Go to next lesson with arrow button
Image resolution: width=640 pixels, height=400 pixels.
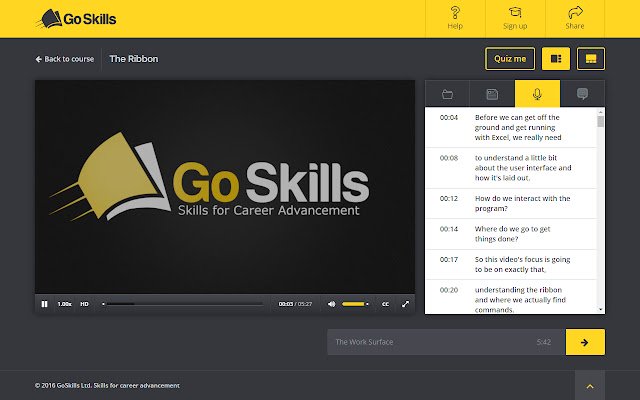coord(585,342)
